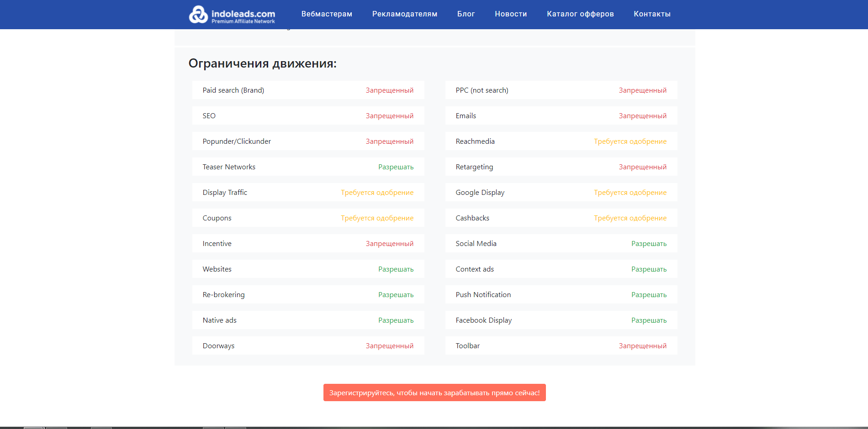The image size is (868, 429).
Task: Click the Reachmedia Требуется одобрение status
Action: [630, 141]
